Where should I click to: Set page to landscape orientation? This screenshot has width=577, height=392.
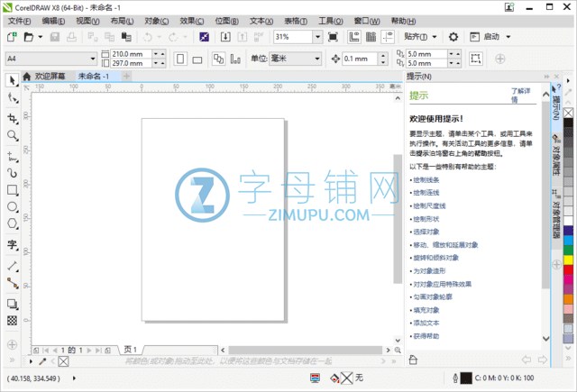[197, 59]
